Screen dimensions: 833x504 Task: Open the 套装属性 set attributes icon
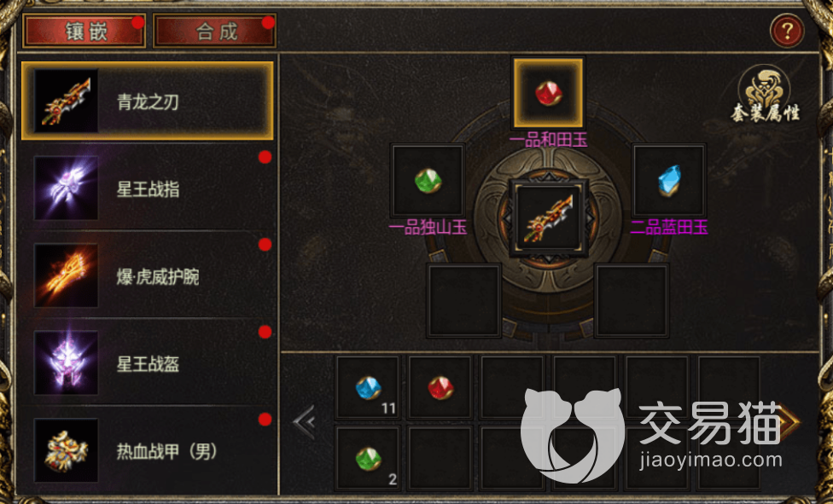[765, 94]
